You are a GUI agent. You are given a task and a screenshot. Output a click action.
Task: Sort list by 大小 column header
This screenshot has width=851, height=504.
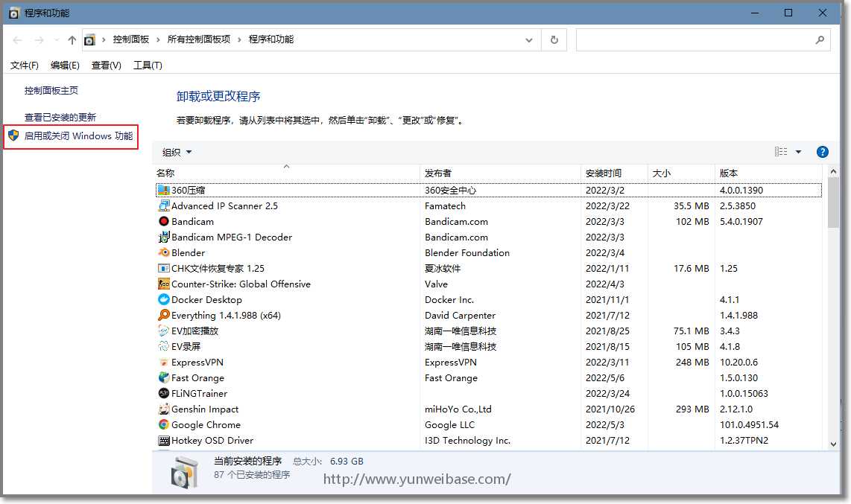(681, 173)
